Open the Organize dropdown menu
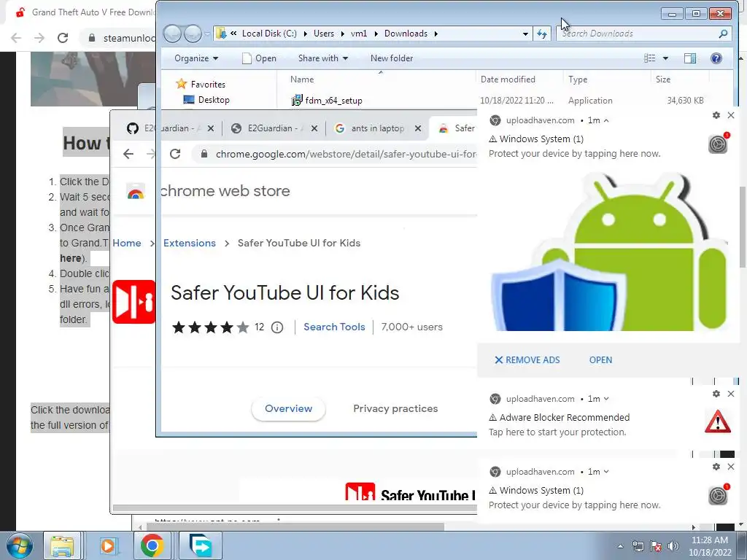 [x=196, y=58]
